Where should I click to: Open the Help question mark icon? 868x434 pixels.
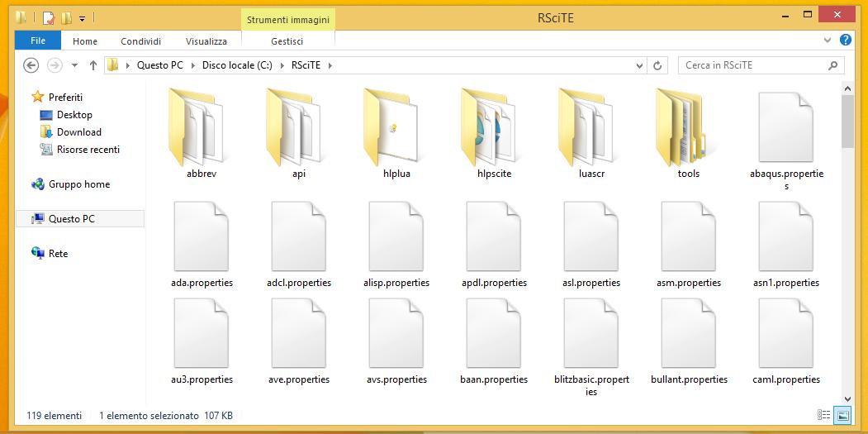coord(846,40)
